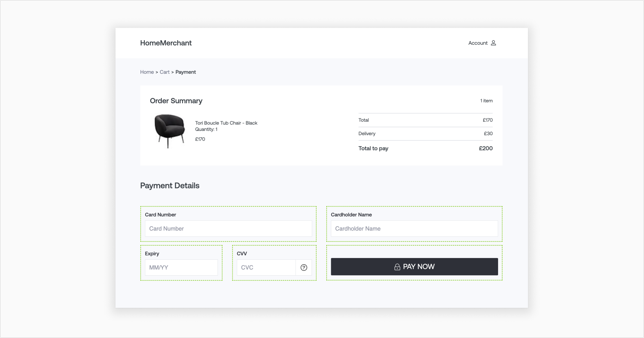Click the HomeMerchant logo
The height and width of the screenshot is (338, 644).
click(166, 43)
